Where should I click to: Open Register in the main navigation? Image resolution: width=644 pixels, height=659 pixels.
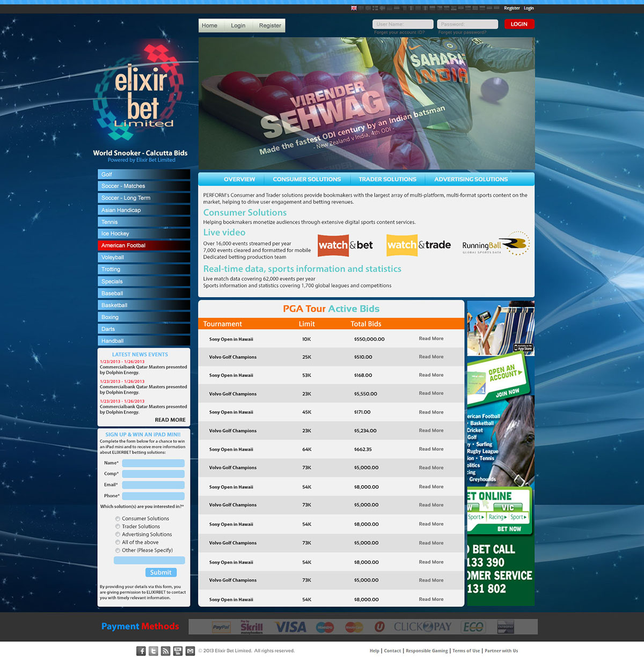tap(270, 26)
